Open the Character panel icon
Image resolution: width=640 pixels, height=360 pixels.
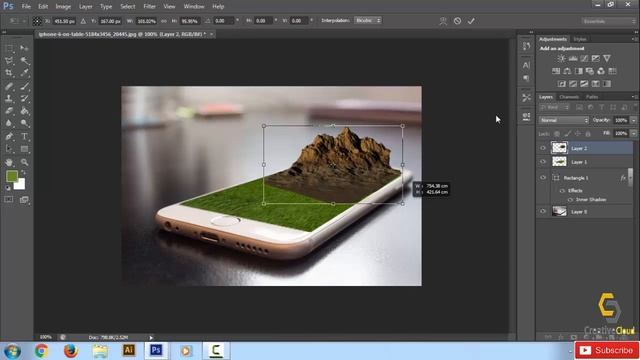click(526, 65)
